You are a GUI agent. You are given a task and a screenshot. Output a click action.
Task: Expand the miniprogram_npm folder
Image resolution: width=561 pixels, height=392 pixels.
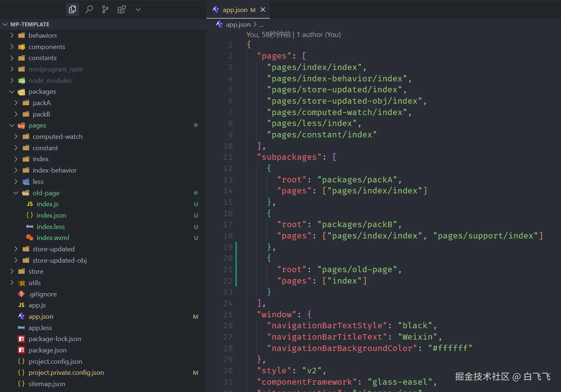[x=12, y=69]
